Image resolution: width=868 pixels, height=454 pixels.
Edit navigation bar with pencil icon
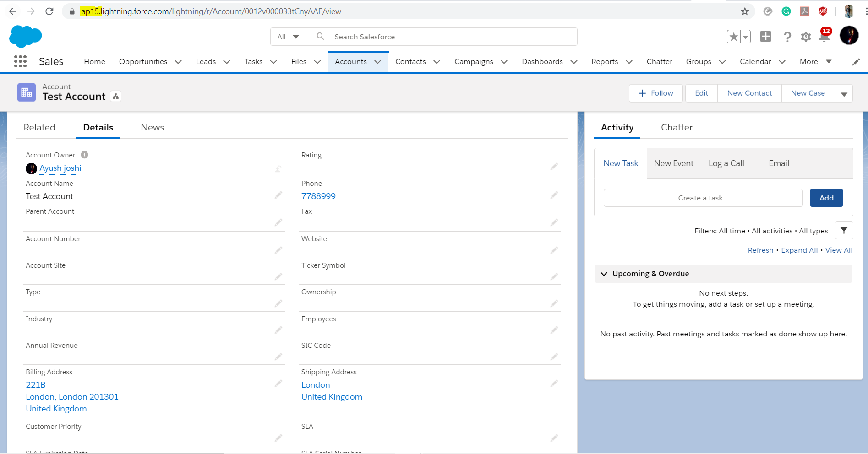pos(856,62)
